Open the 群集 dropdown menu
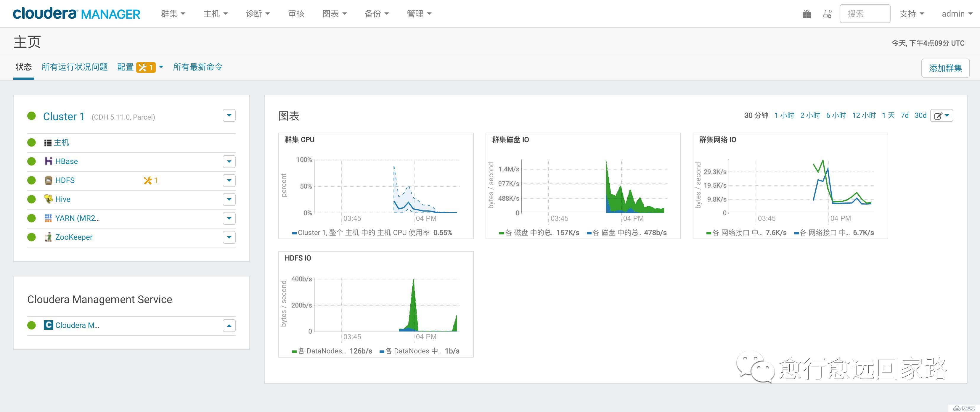Image resolution: width=980 pixels, height=412 pixels. pos(172,13)
